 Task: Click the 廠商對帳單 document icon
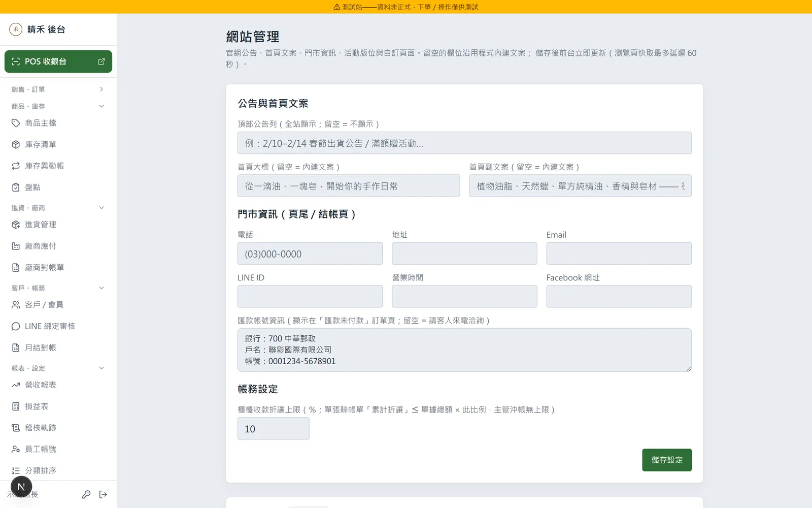(x=16, y=267)
